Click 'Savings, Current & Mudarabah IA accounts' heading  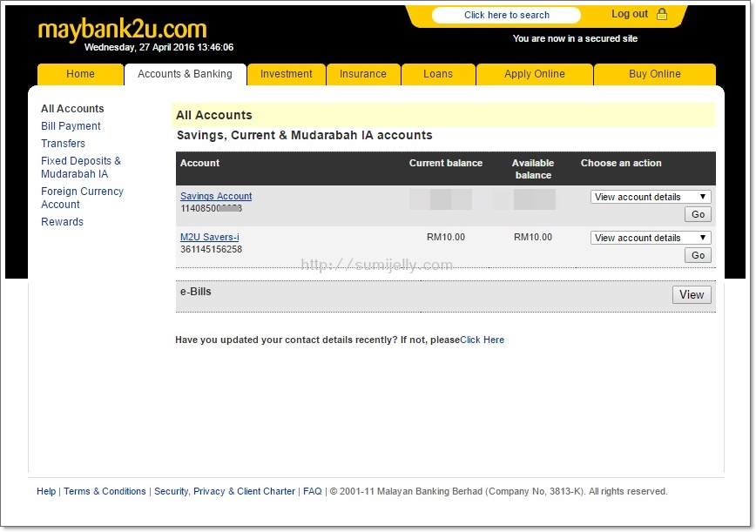point(304,136)
